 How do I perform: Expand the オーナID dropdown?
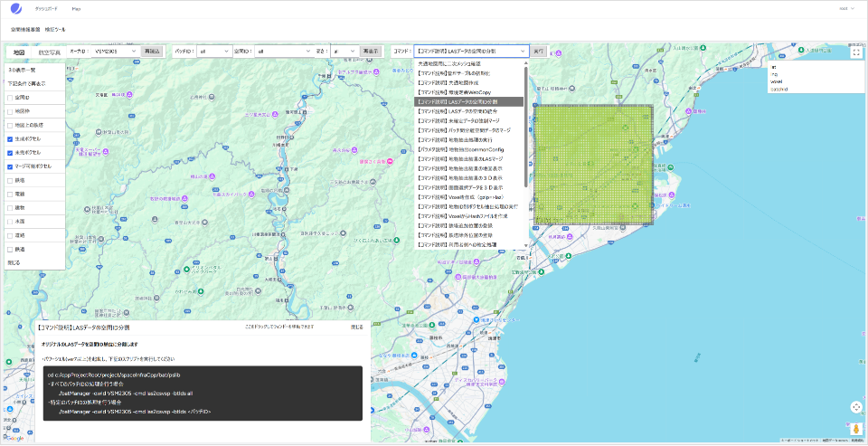114,52
